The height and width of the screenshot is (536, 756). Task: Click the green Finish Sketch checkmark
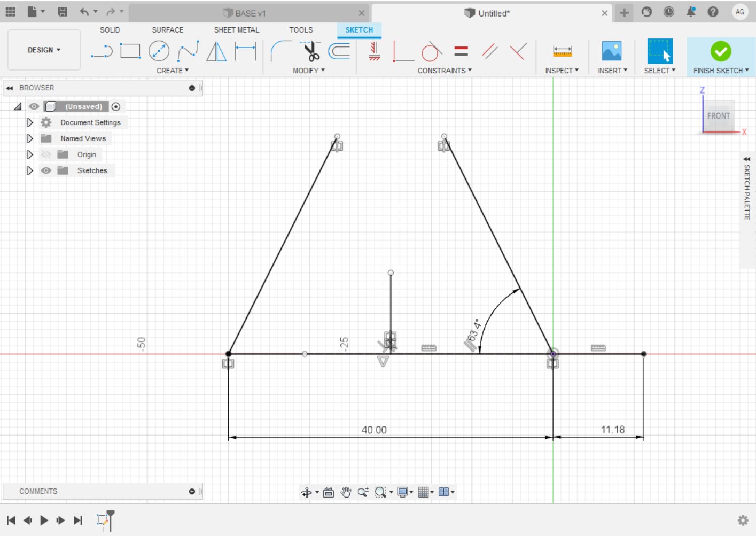click(x=721, y=51)
